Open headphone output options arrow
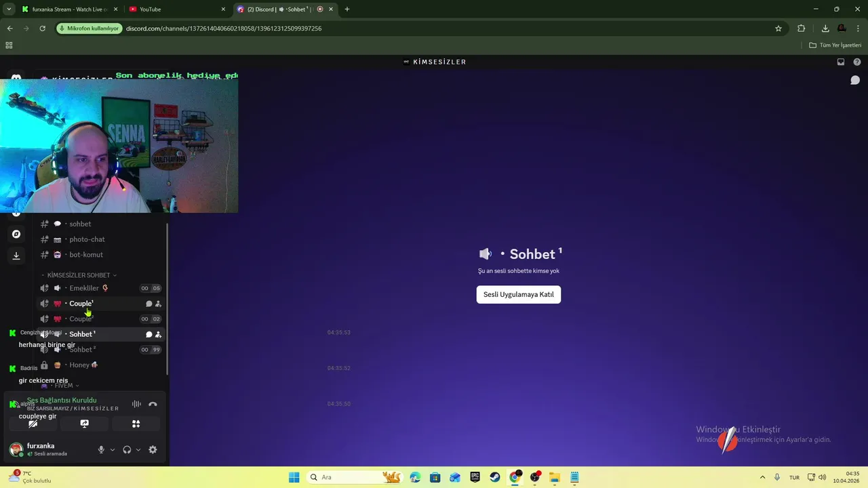Viewport: 868px width, 488px height. coord(138,449)
